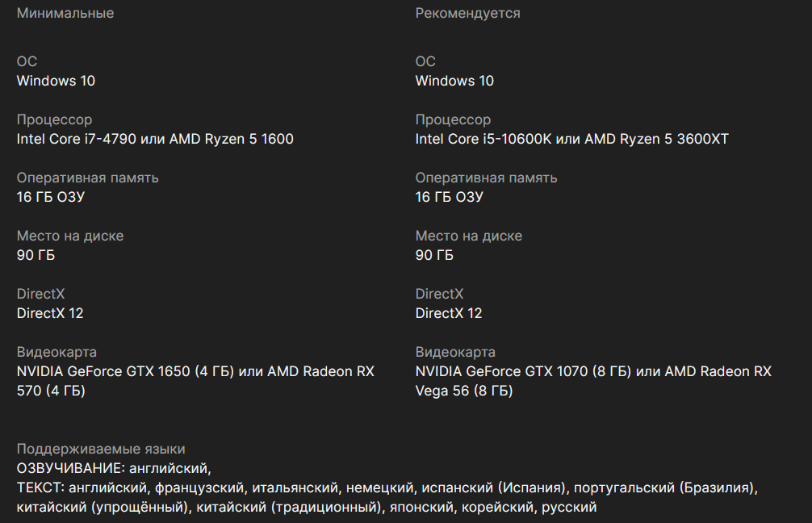The width and height of the screenshot is (812, 523).
Task: Click the Рекомендуется heading
Action: 467,14
